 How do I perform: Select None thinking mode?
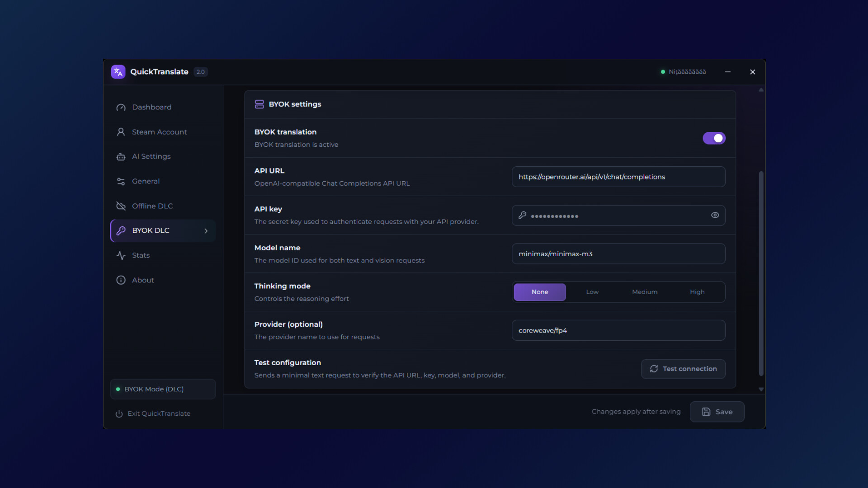pos(540,292)
